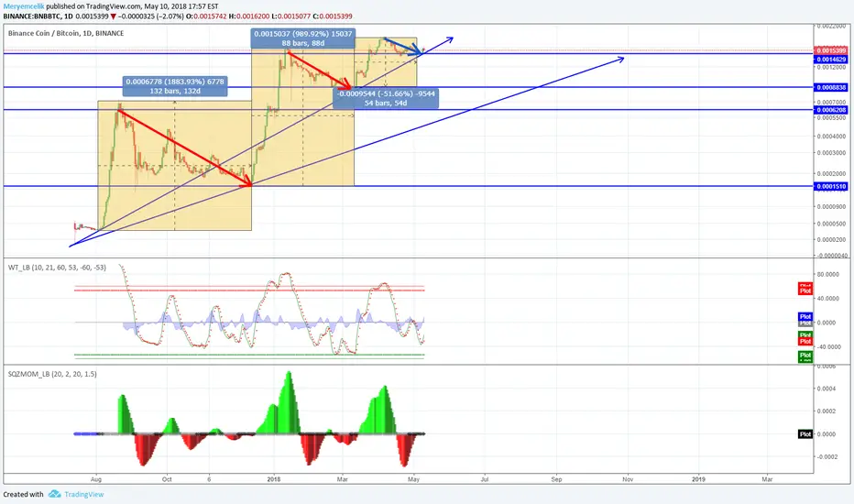Click the 0.0008838 horizontal line price label

coord(831,87)
